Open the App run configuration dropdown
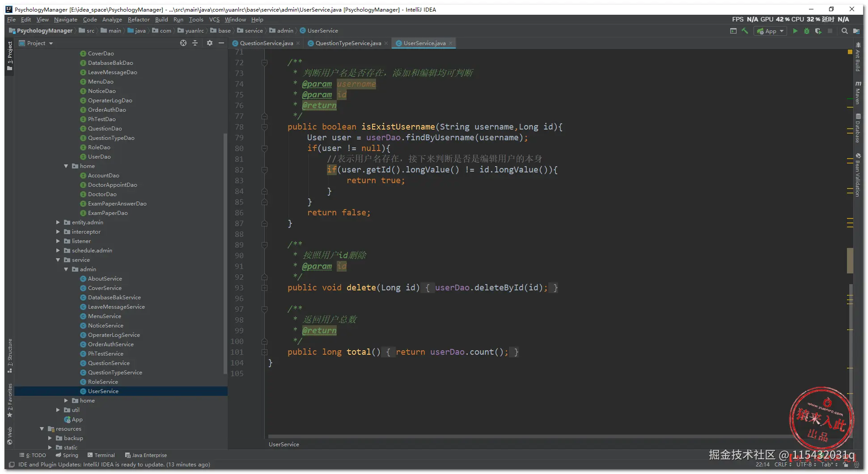 point(771,31)
